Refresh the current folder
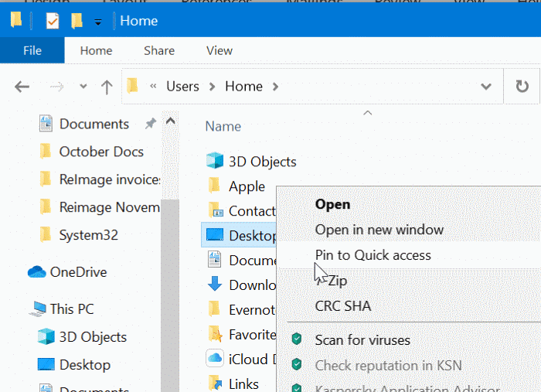 [522, 87]
